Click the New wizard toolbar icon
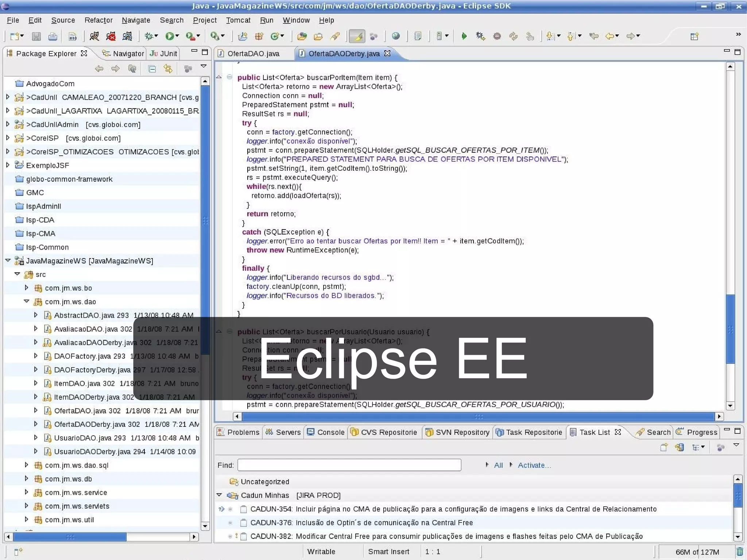Screen dimensions: 747x560 coord(15,36)
